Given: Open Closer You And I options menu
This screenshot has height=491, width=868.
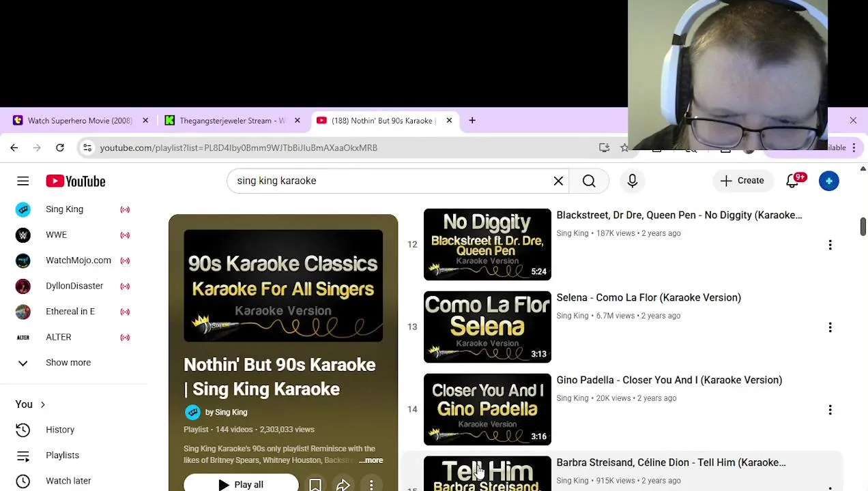Looking at the screenshot, I should point(830,410).
